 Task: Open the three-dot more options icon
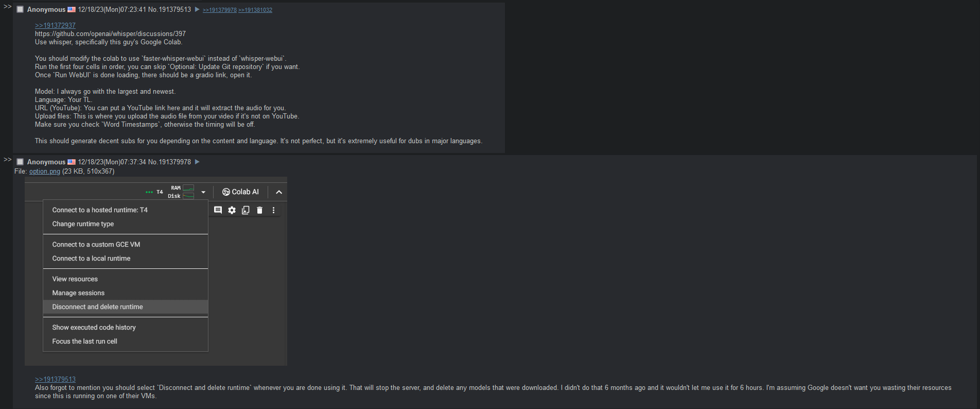click(273, 210)
